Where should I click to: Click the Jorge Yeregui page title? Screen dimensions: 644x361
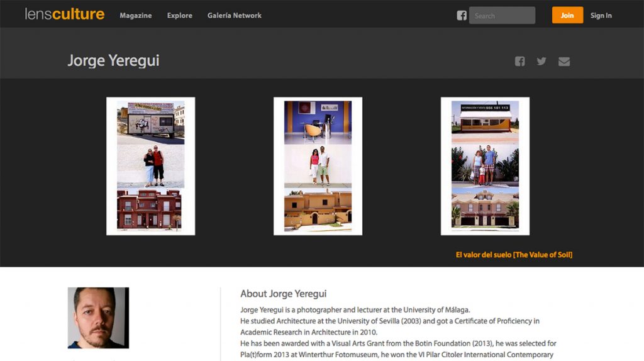pos(113,61)
